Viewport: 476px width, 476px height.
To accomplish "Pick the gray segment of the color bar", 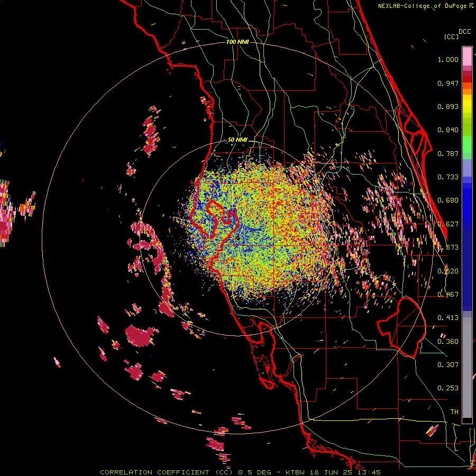I will coord(467,368).
